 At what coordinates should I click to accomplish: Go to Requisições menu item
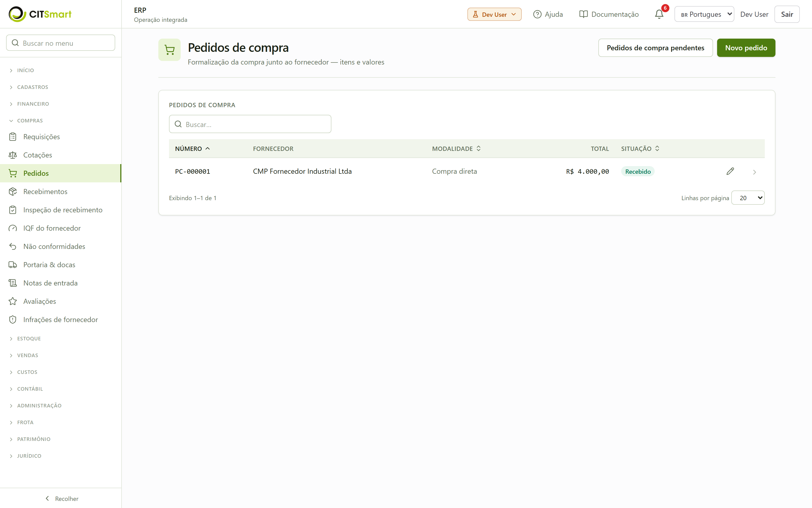click(61, 137)
